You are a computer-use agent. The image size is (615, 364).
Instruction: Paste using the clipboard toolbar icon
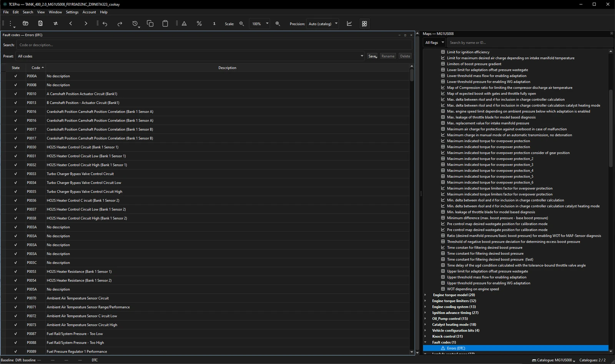pos(165,23)
